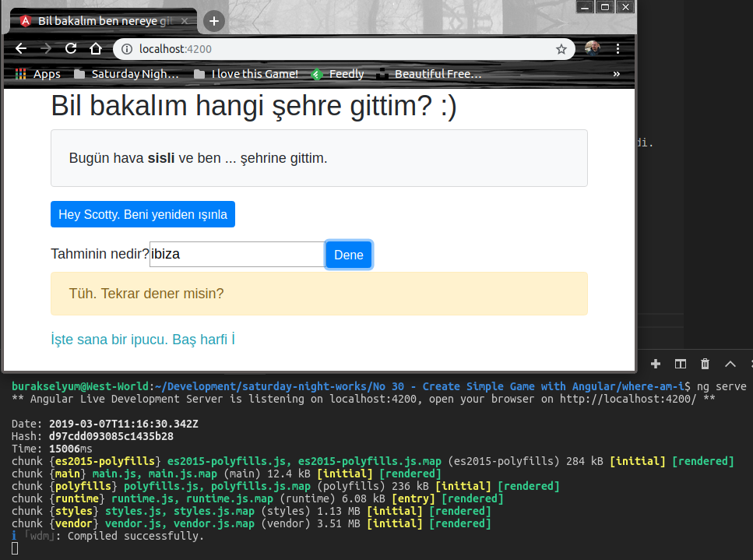This screenshot has height=560, width=753.
Task: Go to the browser home page
Action: click(x=96, y=49)
